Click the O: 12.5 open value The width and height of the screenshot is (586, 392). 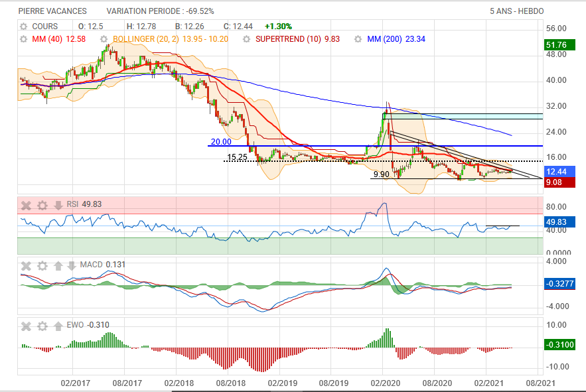[x=90, y=27]
